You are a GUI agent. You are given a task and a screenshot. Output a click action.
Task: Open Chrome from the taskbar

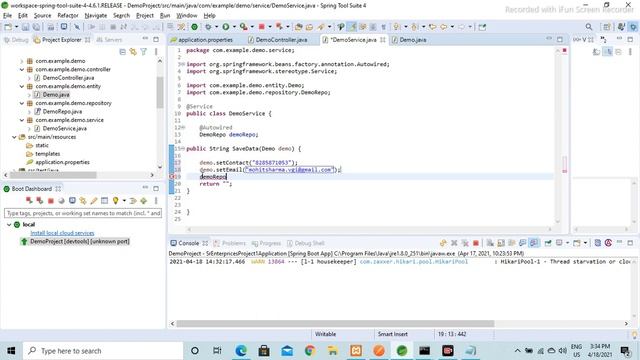(x=310, y=351)
